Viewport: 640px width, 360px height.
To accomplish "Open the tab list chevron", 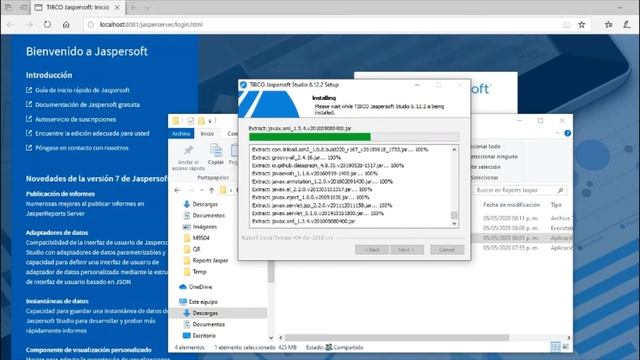I will [x=148, y=7].
